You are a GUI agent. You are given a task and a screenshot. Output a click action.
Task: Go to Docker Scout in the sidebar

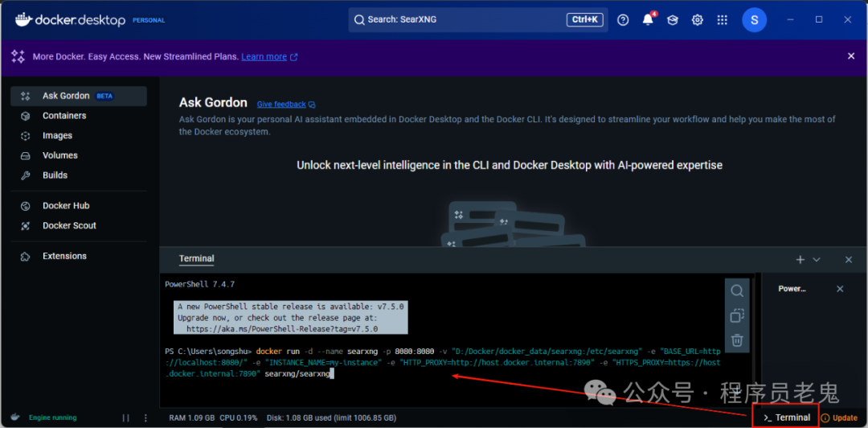pyautogui.click(x=79, y=226)
